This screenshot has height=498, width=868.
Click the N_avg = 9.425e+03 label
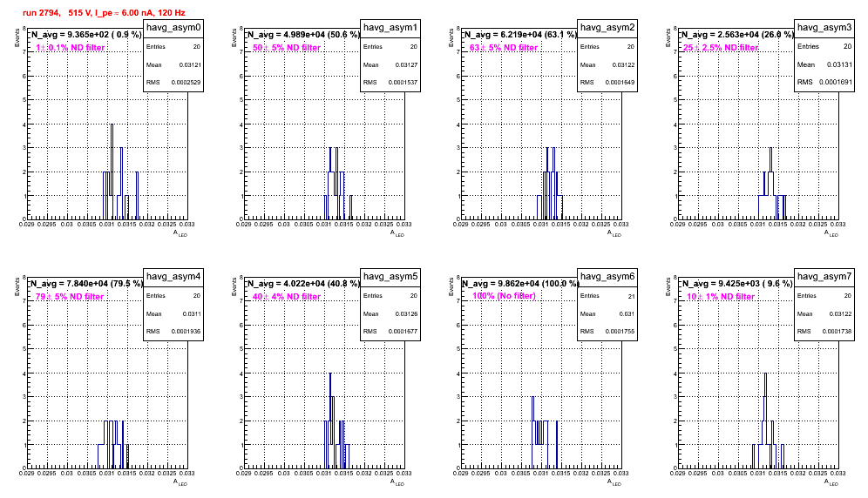coord(737,283)
